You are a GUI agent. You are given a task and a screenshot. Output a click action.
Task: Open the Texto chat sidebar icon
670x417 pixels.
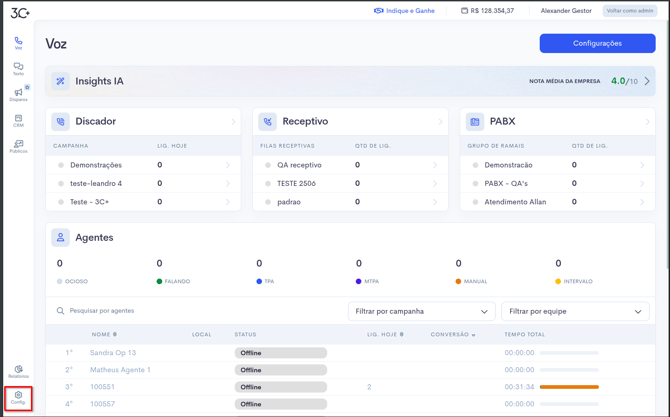pyautogui.click(x=18, y=68)
